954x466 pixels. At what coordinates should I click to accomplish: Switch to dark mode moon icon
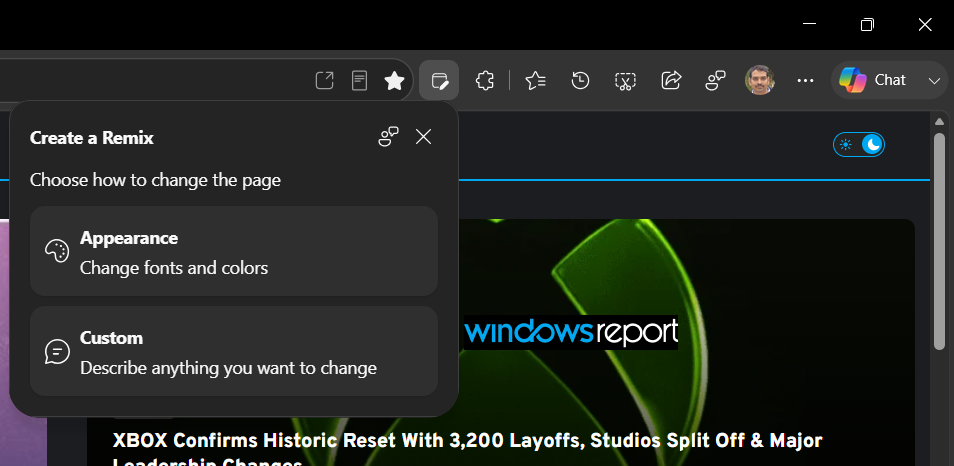873,144
